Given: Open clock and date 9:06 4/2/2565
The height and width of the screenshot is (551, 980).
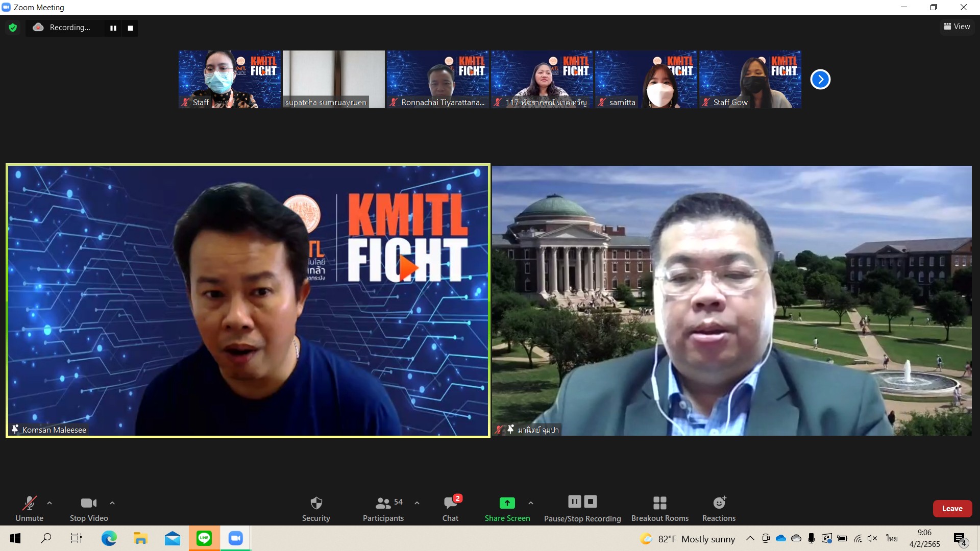Looking at the screenshot, I should [x=924, y=538].
